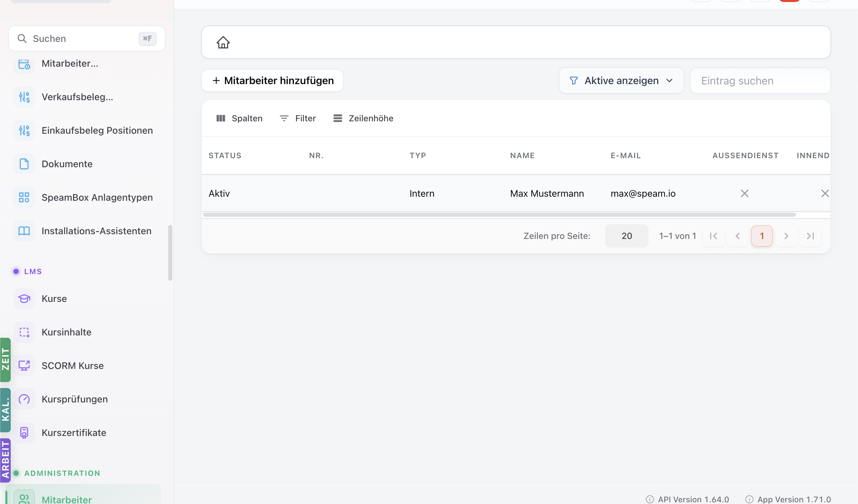Click the Innendienst X mark for Max Mustermann
Image resolution: width=858 pixels, height=504 pixels.
(x=824, y=193)
